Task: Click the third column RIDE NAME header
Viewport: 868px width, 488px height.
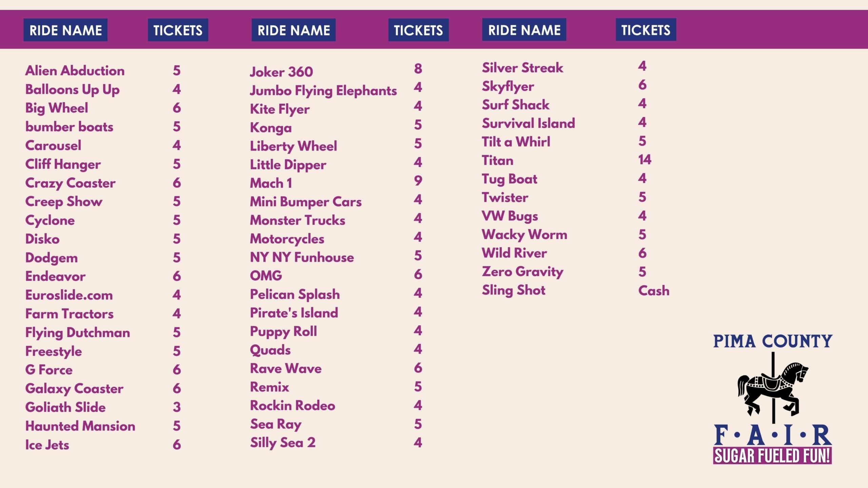Action: point(524,30)
